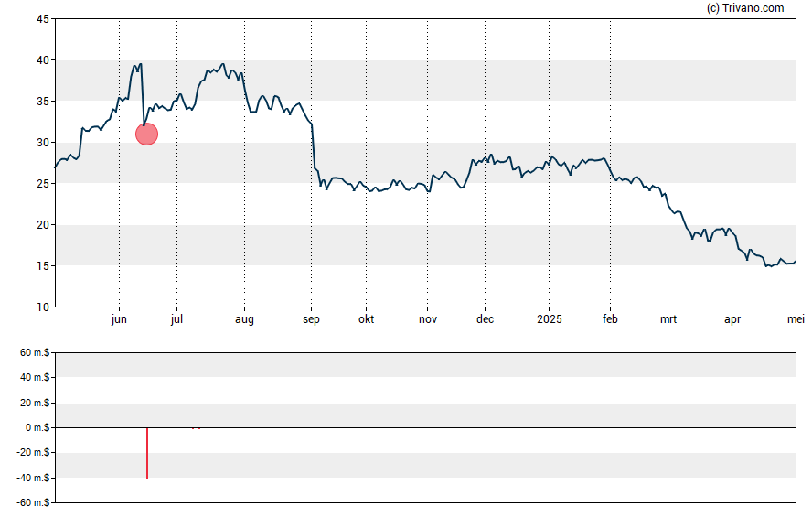The width and height of the screenshot is (812, 517).
Task: Click the '2025' x-axis label
Action: [550, 319]
